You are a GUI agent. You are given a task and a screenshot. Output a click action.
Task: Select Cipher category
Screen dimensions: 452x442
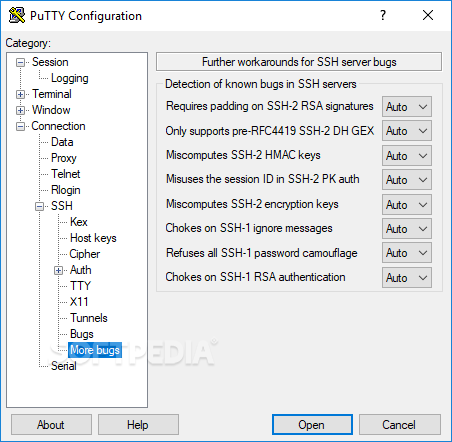85,254
